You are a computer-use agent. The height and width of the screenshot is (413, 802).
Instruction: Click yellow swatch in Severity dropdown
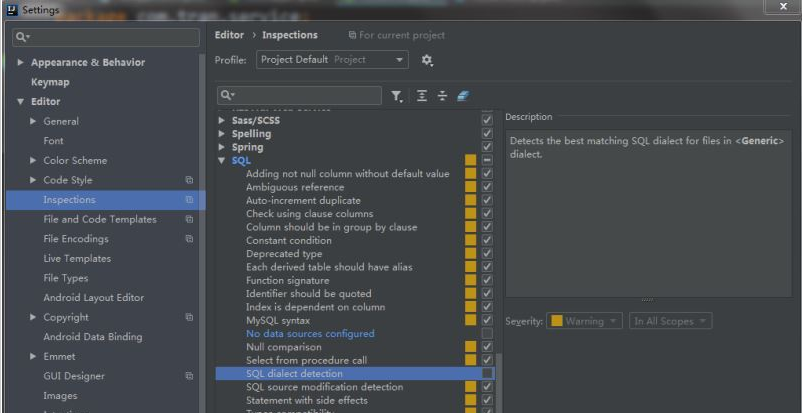pos(557,321)
